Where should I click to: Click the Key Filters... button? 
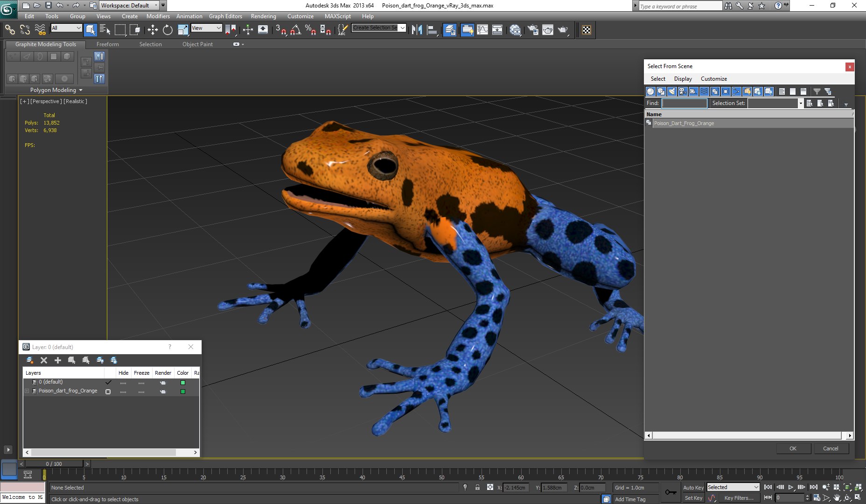pos(739,498)
